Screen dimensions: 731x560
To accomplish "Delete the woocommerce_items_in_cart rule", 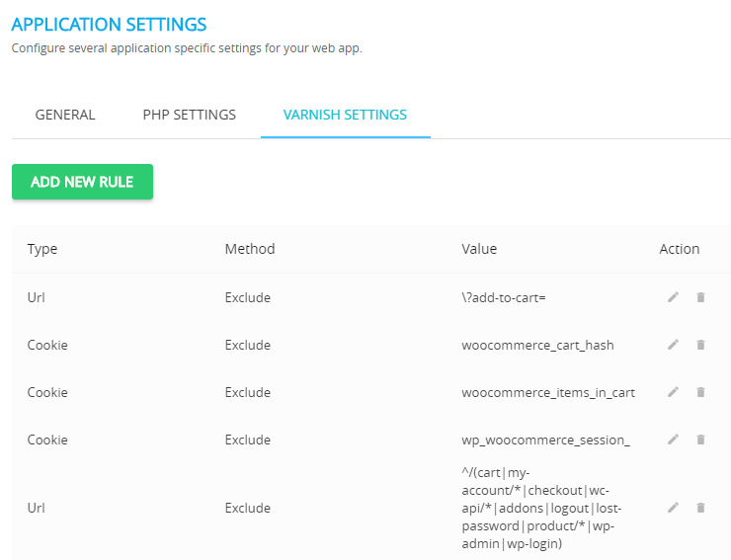I will (x=700, y=392).
